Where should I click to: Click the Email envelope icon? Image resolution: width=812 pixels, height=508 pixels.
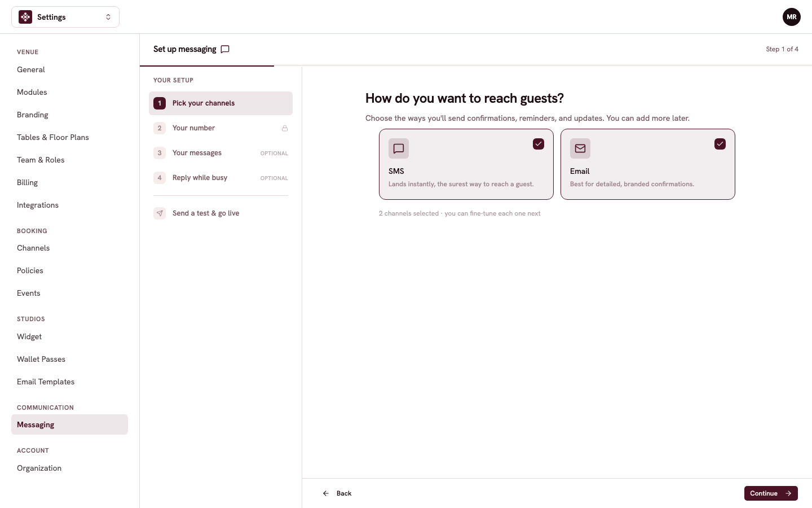(580, 148)
